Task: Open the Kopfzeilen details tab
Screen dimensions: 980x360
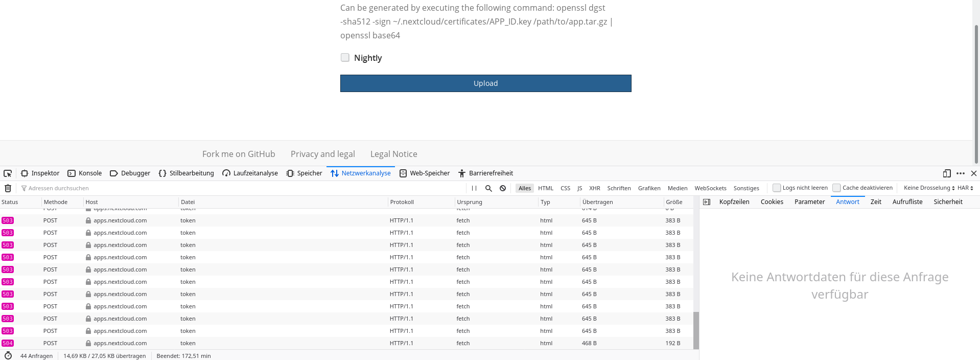Action: click(734, 202)
